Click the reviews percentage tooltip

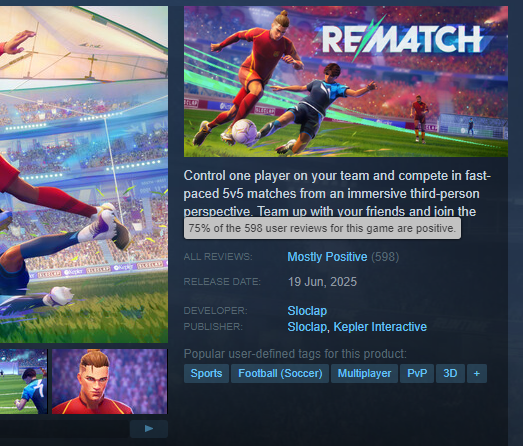point(322,228)
